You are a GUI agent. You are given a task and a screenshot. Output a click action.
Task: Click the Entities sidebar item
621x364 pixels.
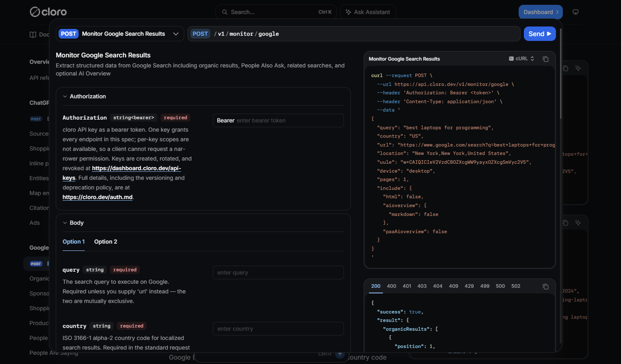coord(39,178)
